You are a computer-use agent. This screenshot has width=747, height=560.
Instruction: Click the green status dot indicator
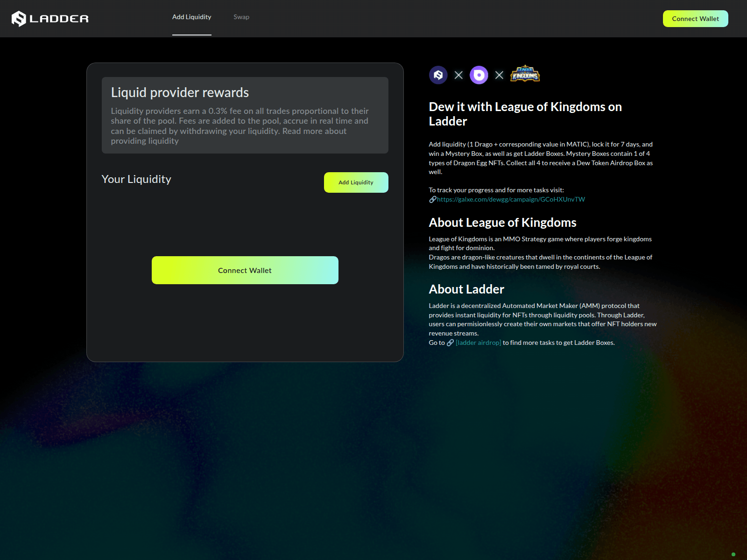pyautogui.click(x=733, y=554)
